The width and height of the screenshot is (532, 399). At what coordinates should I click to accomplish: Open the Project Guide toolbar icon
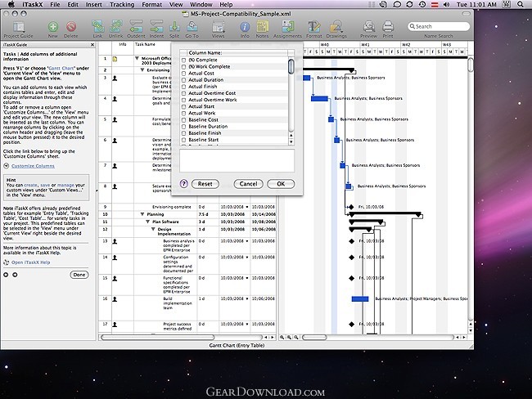(x=18, y=26)
